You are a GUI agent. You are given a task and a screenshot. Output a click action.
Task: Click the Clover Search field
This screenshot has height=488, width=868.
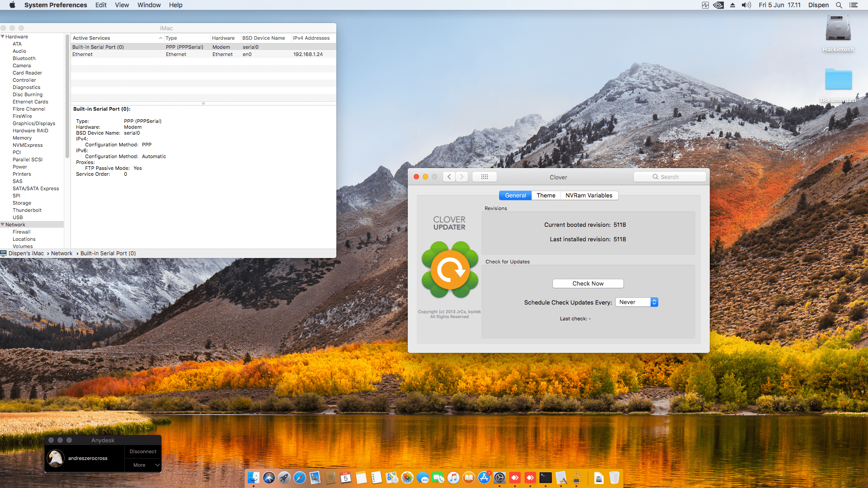[670, 177]
